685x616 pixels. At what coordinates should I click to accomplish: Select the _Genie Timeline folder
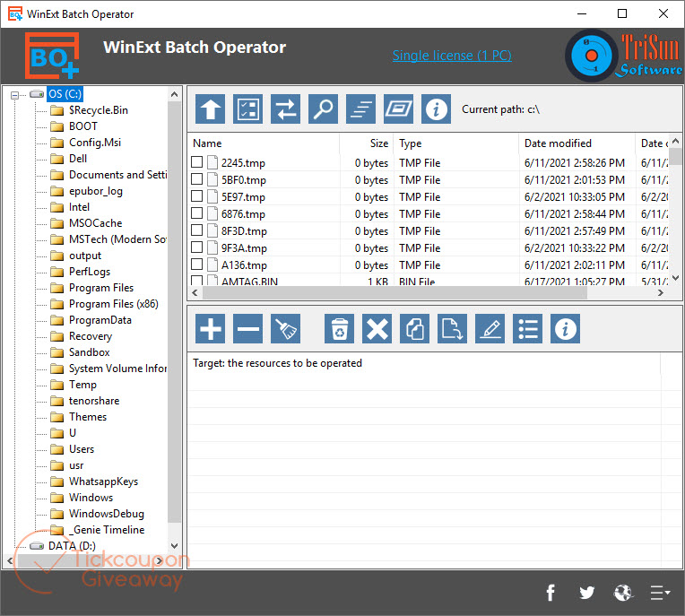pos(107,530)
